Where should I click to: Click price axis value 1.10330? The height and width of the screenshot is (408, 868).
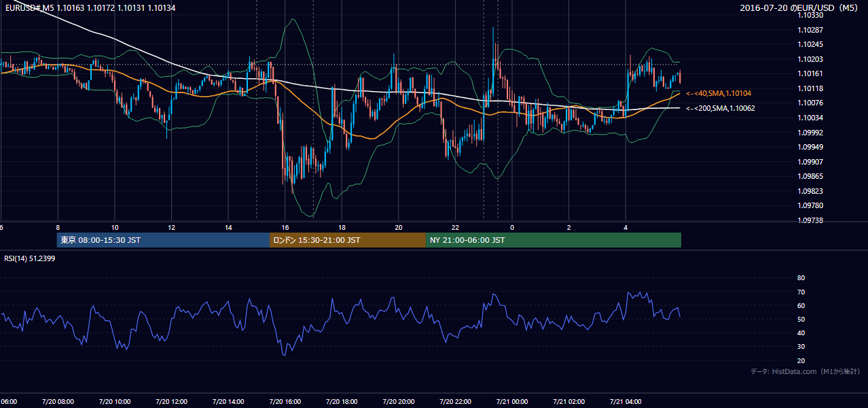click(x=811, y=15)
